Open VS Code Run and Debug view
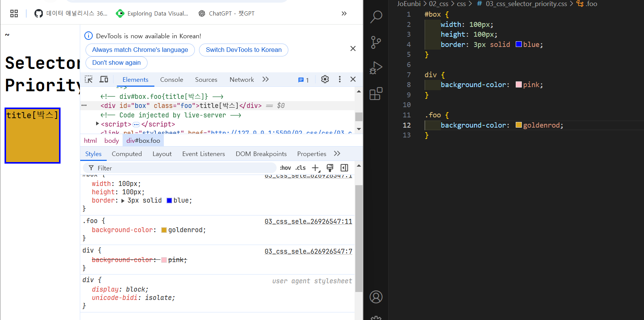The height and width of the screenshot is (320, 644). (x=376, y=68)
